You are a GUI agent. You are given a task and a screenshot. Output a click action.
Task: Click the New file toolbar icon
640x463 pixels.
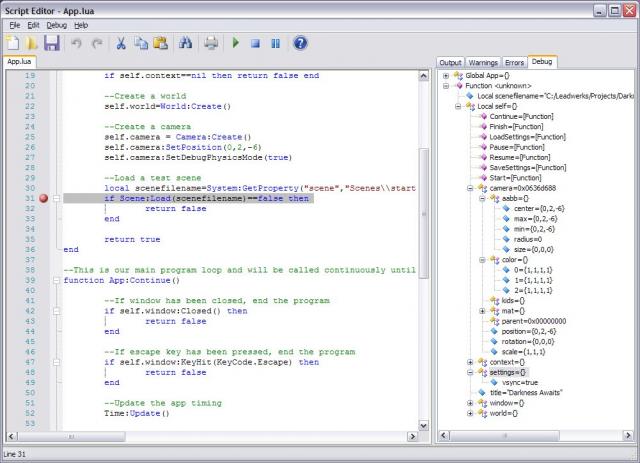[13, 43]
